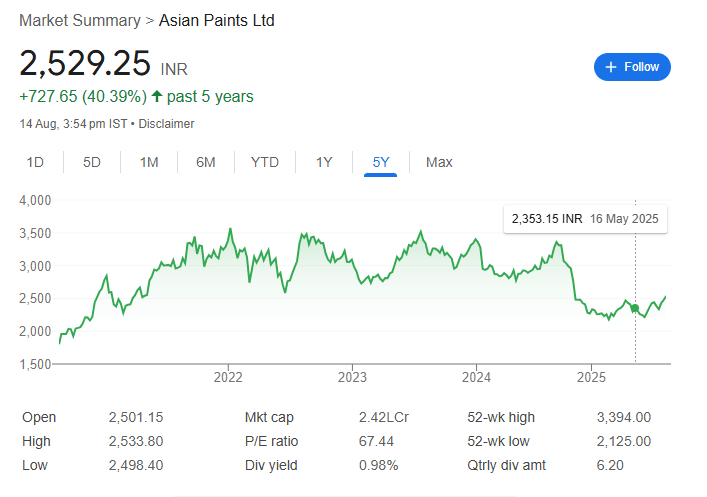Click the 3,500 y-axis label

(x=35, y=233)
